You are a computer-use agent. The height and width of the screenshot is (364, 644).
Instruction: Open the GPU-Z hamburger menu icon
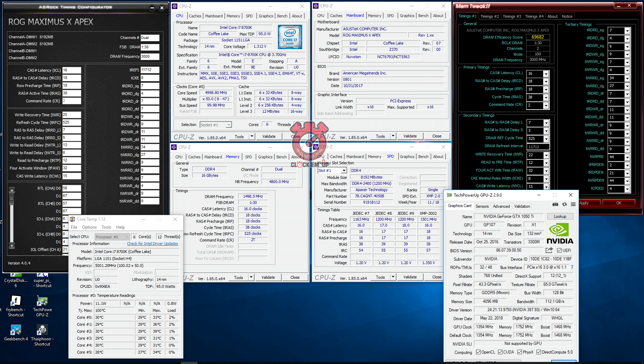[x=573, y=205]
